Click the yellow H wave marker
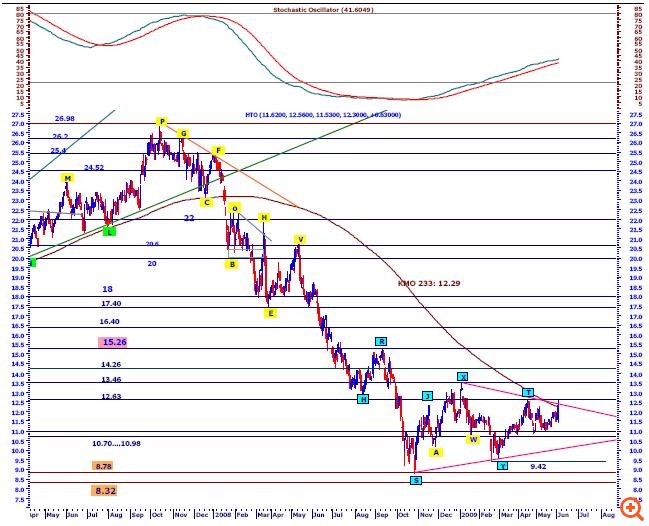This screenshot has width=649, height=526. [x=264, y=217]
